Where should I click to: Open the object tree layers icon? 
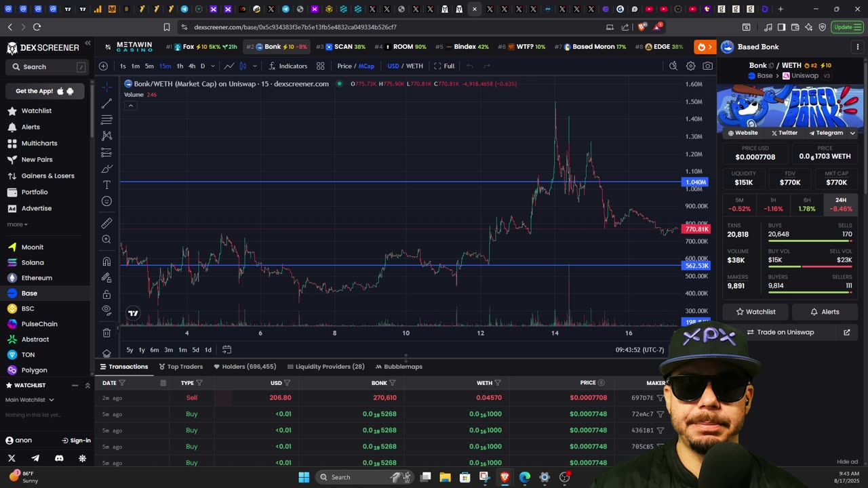point(106,353)
